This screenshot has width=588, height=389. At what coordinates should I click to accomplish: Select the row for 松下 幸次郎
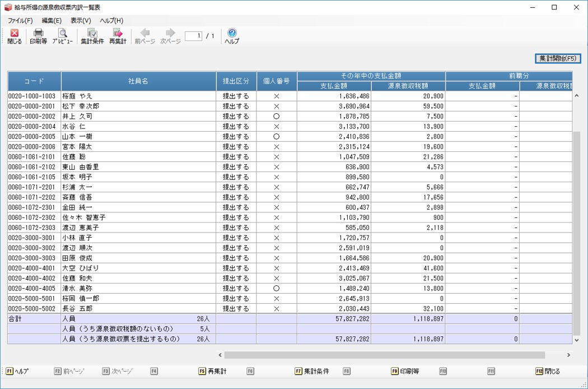[138, 106]
